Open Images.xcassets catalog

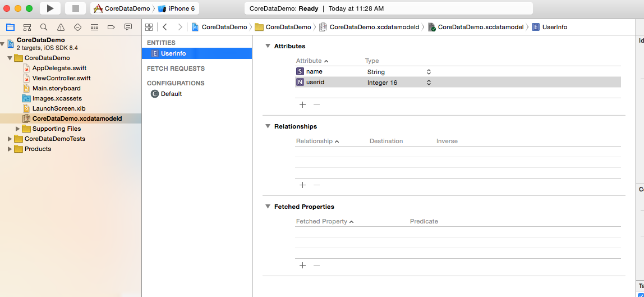57,98
